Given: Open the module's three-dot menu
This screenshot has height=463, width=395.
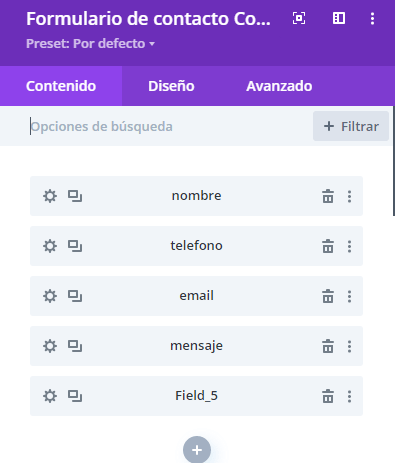Looking at the screenshot, I should click(372, 18).
